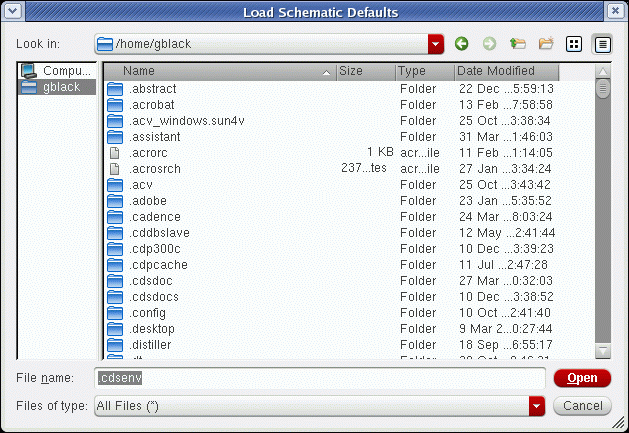Click the .acrorc file name text

(148, 153)
